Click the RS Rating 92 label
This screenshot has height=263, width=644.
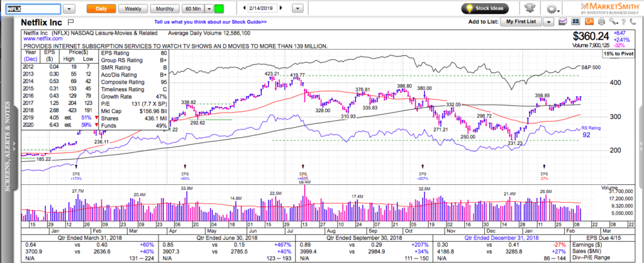[x=592, y=131]
